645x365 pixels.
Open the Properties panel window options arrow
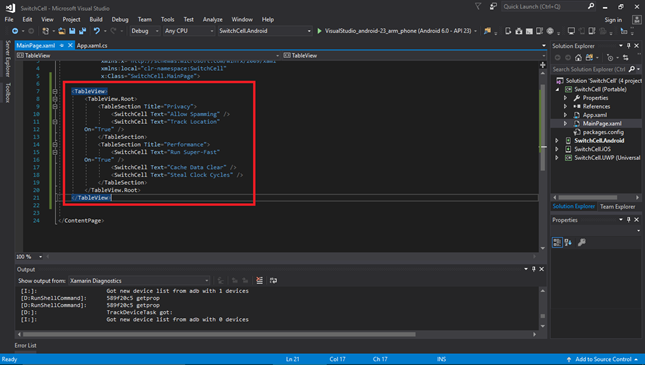pyautogui.click(x=621, y=220)
